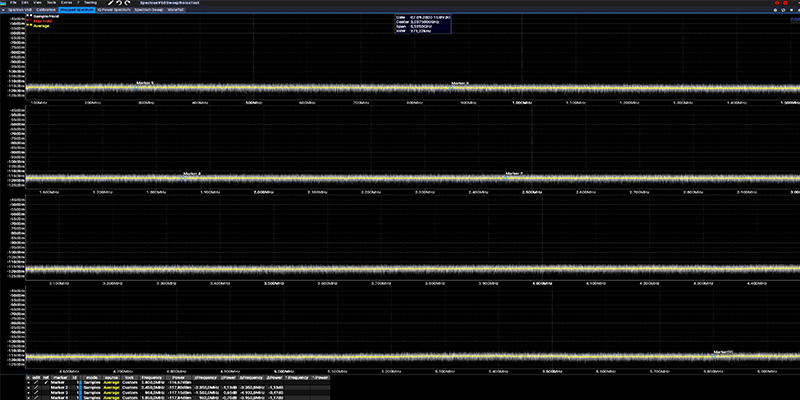
Task: Open the View menu
Action: point(37,3)
